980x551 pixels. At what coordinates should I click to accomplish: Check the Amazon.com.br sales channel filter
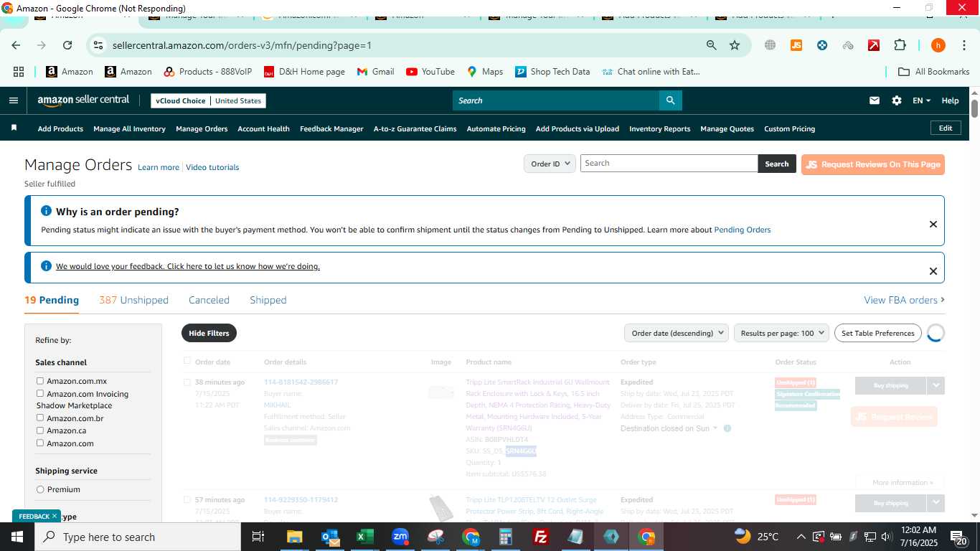click(40, 418)
